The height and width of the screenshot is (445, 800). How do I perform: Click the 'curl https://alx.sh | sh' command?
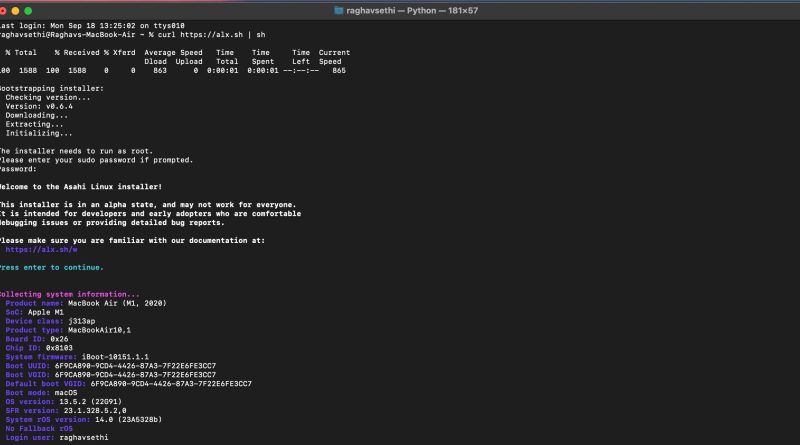pos(211,35)
